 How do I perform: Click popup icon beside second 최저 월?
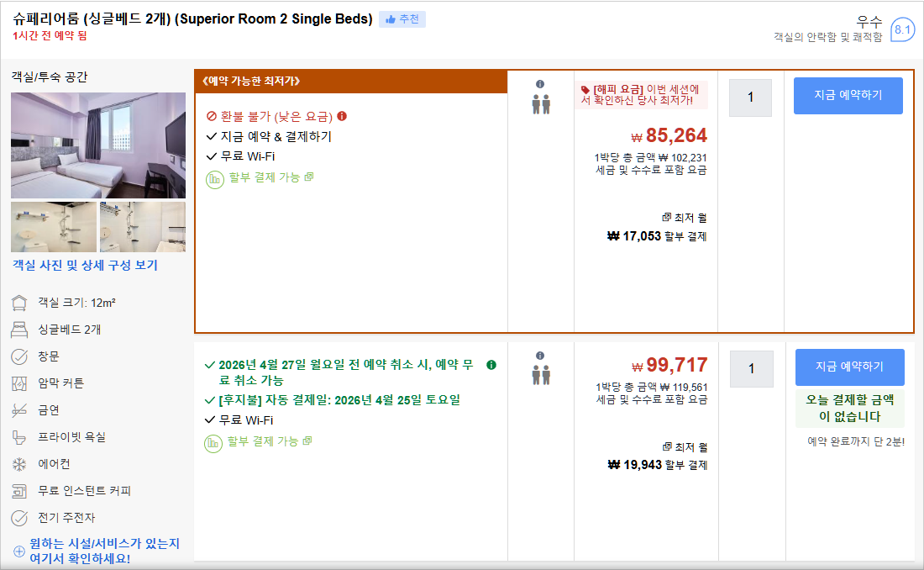point(667,446)
